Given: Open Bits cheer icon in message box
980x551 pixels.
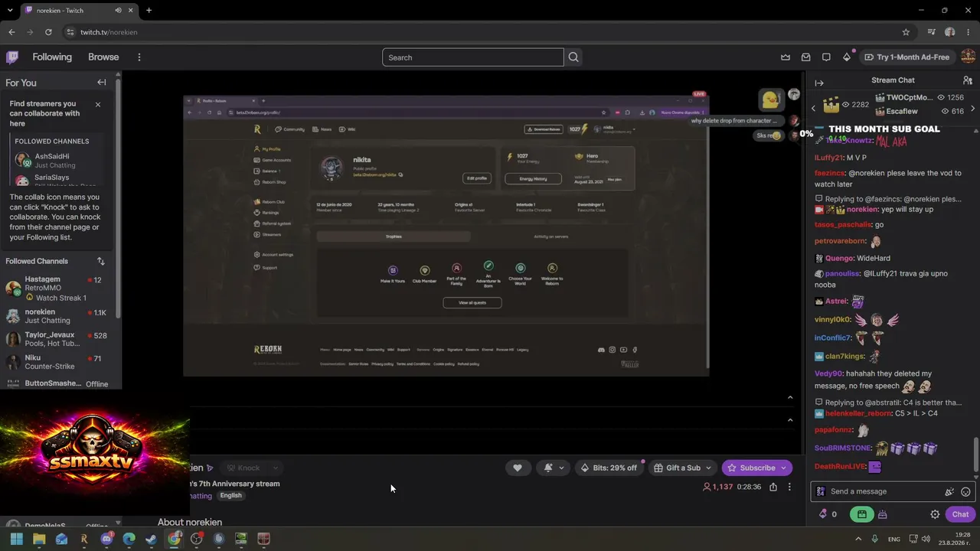Looking at the screenshot, I should click(949, 492).
